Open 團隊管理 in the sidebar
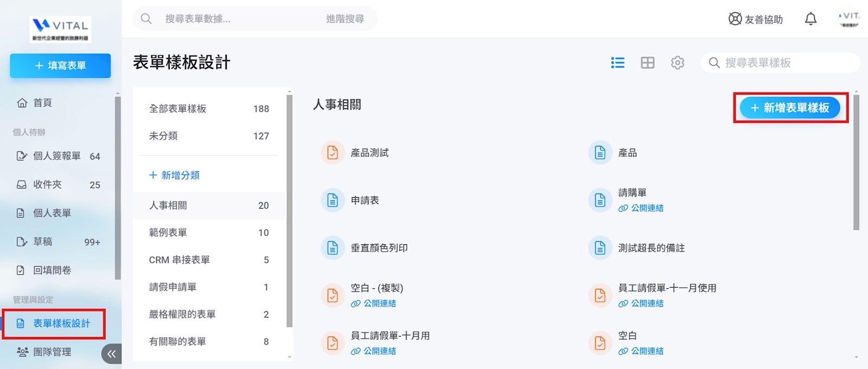The image size is (868, 369). 52,352
